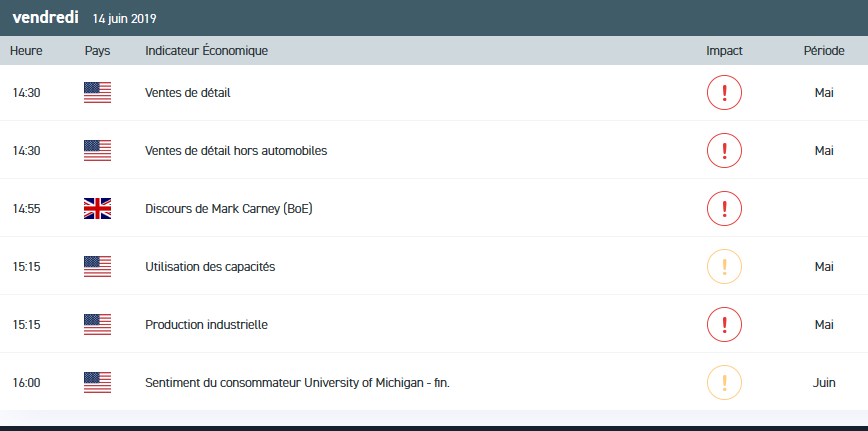Select Discours de Mark Carney (BoE) event
The image size is (868, 431).
tap(228, 209)
